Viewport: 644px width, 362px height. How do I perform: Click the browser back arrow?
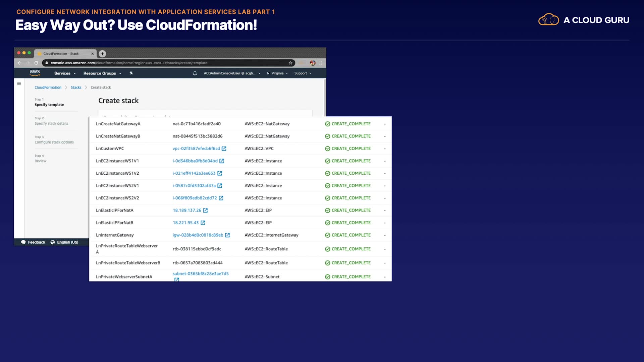pyautogui.click(x=19, y=63)
